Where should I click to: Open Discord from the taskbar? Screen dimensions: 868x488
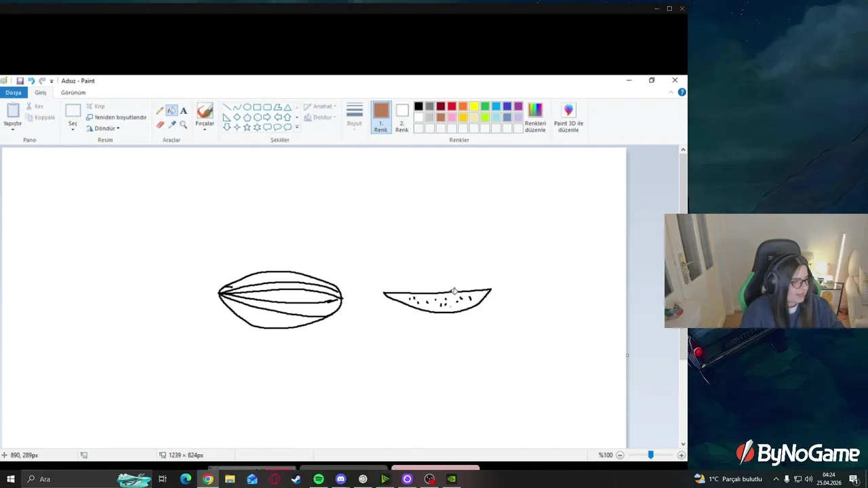pos(340,479)
